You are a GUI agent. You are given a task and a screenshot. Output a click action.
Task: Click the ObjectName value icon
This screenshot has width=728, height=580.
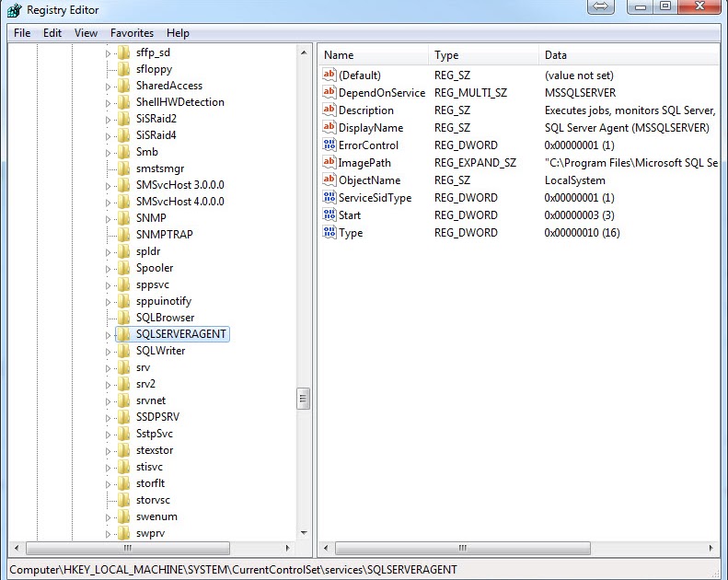point(329,180)
